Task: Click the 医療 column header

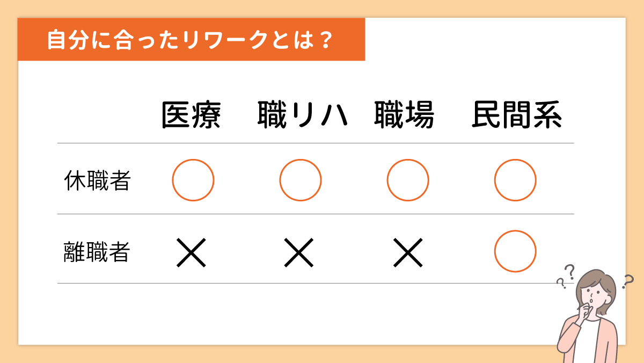Action: coord(192,115)
